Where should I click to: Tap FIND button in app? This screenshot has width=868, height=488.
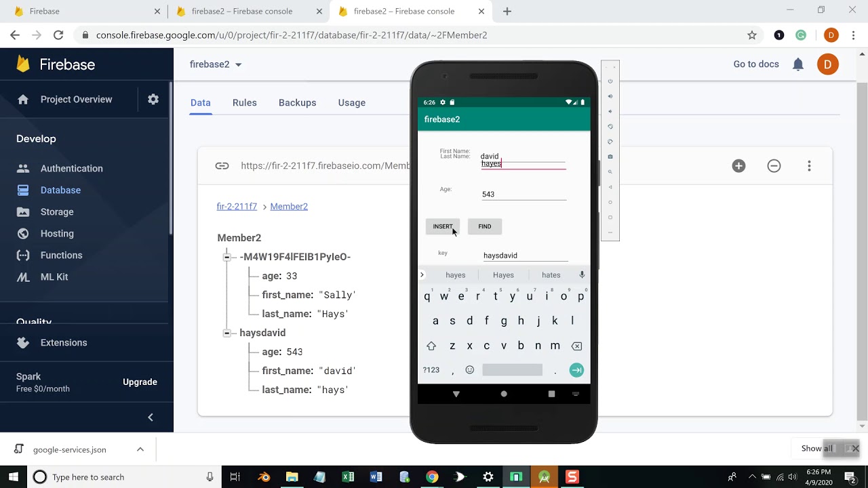(x=485, y=226)
